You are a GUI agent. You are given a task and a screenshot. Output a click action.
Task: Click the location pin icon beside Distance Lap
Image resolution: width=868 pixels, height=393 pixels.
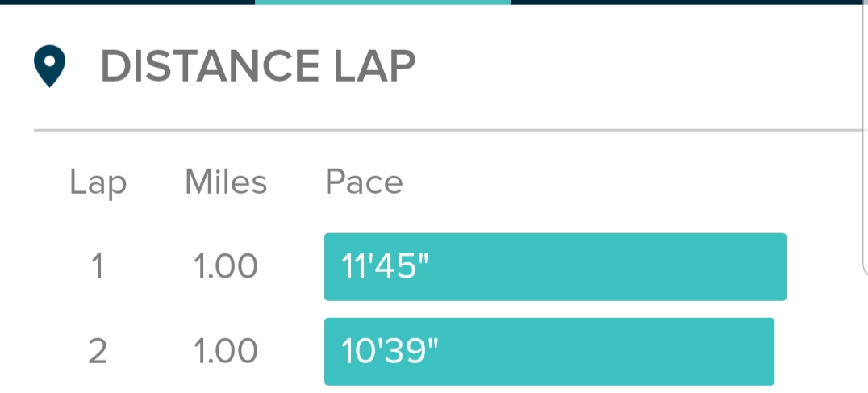(x=50, y=67)
